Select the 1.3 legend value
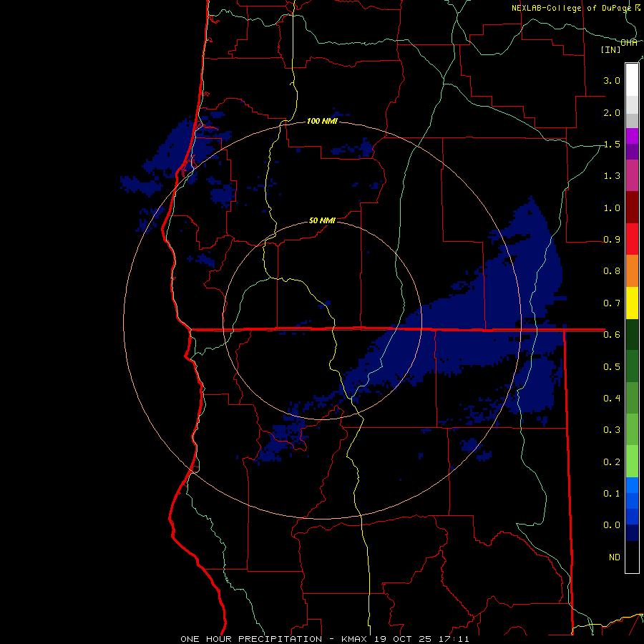The image size is (644, 644). tap(612, 176)
